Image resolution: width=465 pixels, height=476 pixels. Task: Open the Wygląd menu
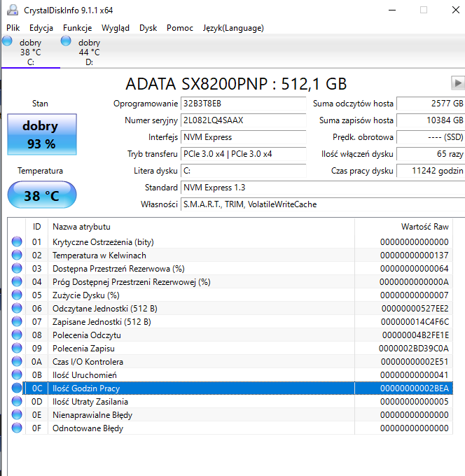pos(116,28)
